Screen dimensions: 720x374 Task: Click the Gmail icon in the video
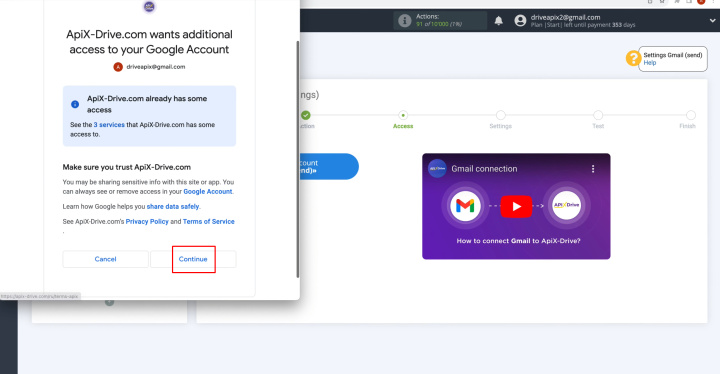tap(465, 206)
